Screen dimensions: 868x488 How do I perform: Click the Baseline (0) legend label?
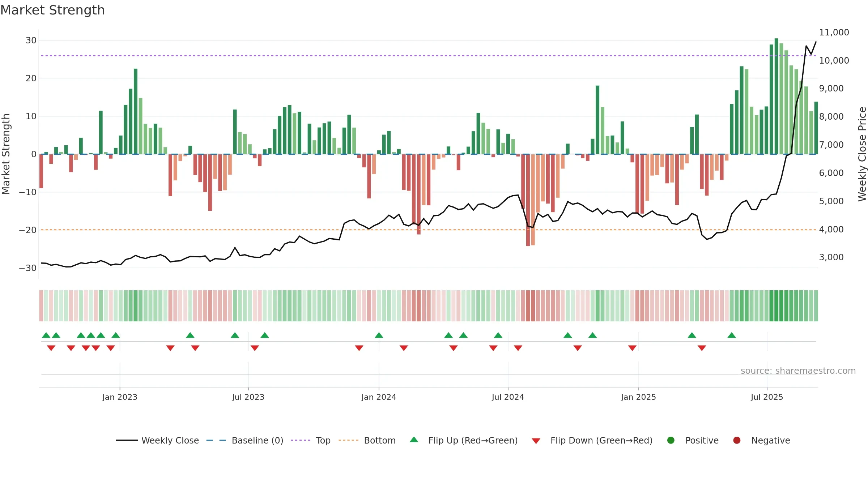(258, 441)
